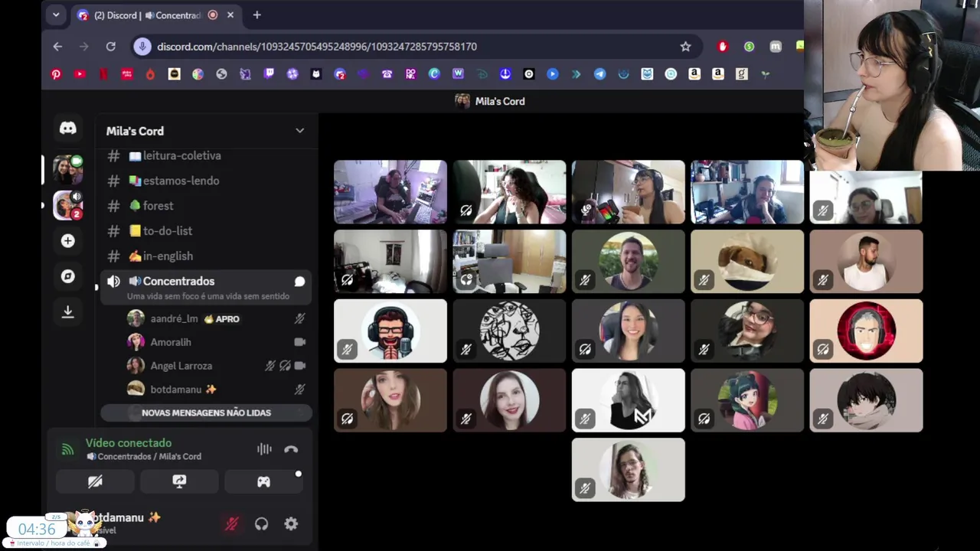Screen dimensions: 980x551
Task: Open the Telegram bookmark
Action: tap(599, 74)
